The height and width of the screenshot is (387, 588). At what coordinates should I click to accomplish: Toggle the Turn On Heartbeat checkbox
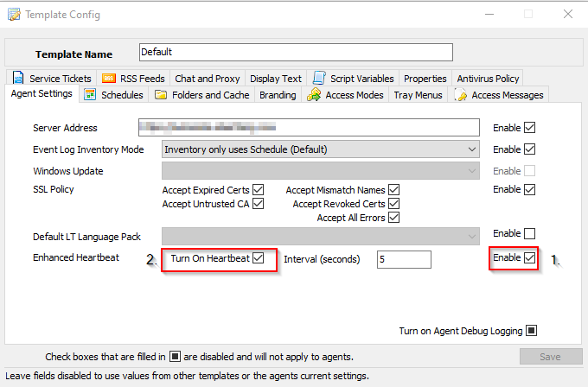(259, 258)
